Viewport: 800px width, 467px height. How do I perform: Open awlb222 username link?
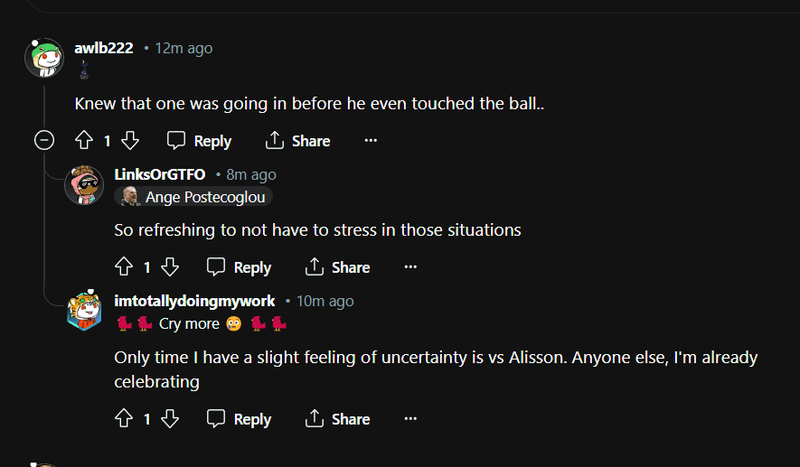click(x=104, y=48)
